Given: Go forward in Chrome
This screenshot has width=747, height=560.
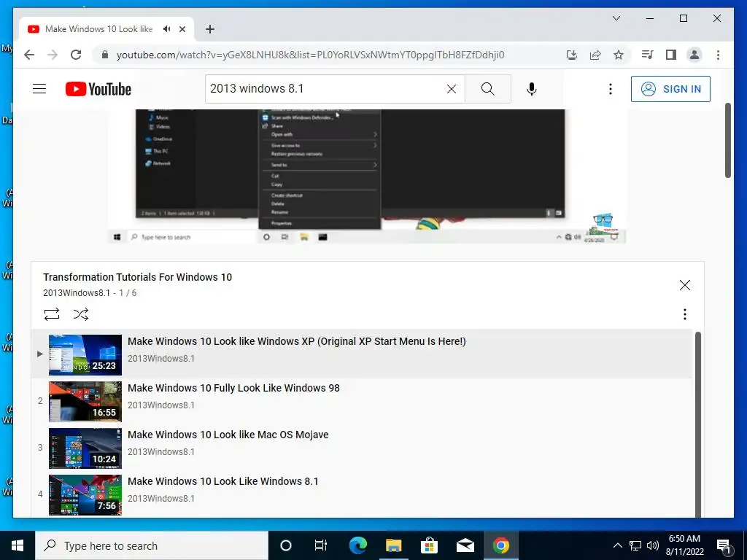Looking at the screenshot, I should (53, 55).
